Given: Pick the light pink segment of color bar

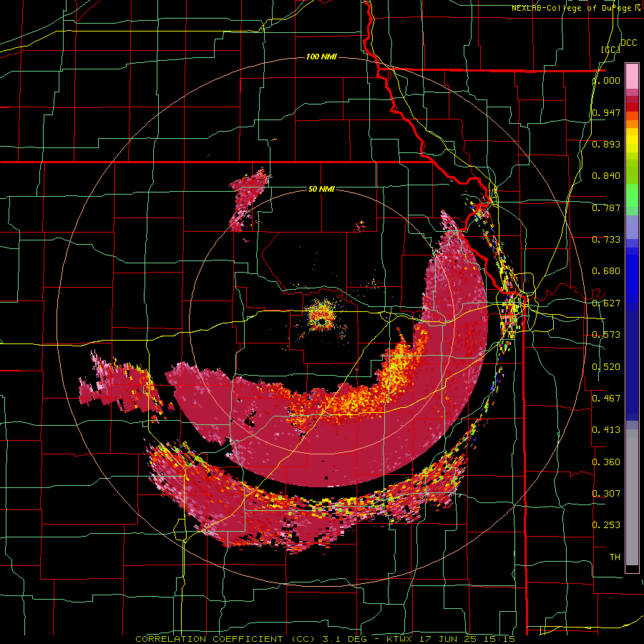Looking at the screenshot, I should (x=632, y=77).
